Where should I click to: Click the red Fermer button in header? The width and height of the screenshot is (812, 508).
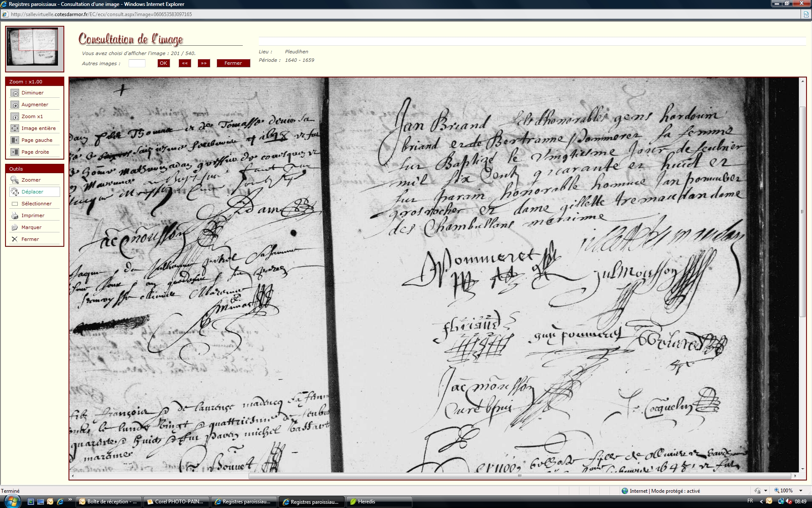233,63
